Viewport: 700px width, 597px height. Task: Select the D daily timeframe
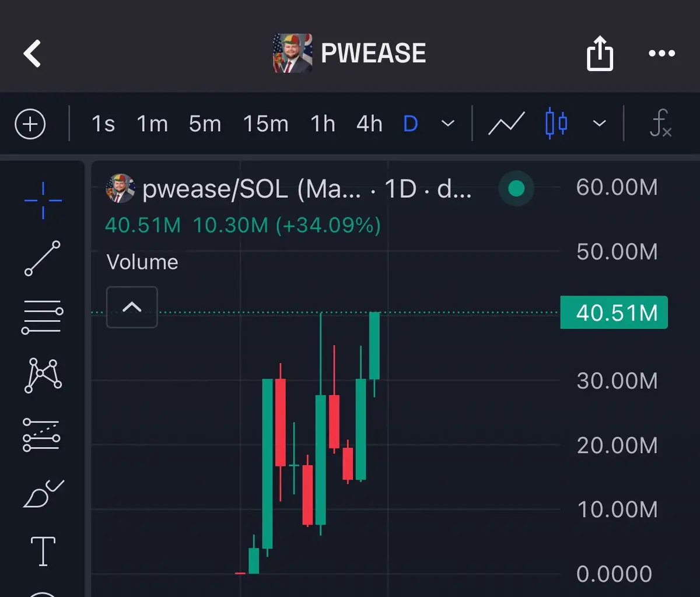point(411,124)
